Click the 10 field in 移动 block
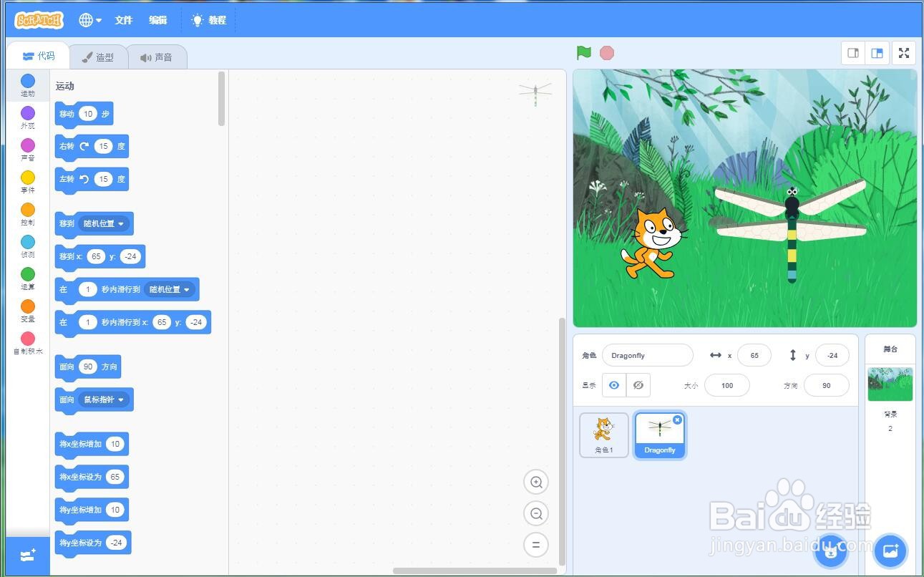Viewport: 924px width, 577px height. 87,114
